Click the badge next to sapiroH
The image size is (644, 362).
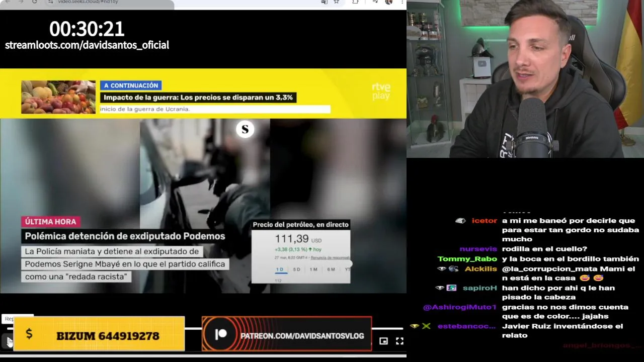[451, 288]
